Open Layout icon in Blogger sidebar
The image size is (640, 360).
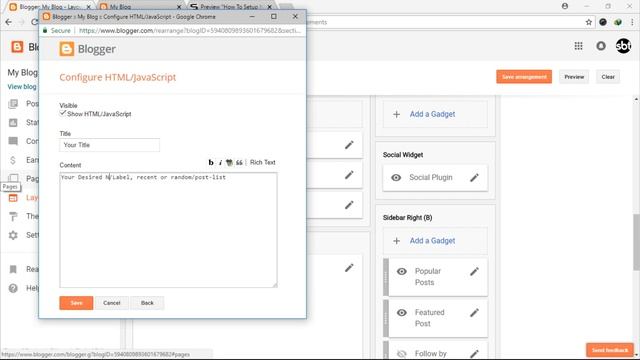[x=13, y=198]
